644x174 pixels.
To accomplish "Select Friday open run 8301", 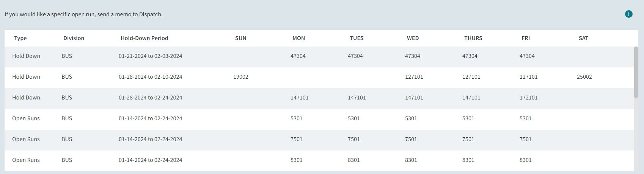I will (525, 160).
